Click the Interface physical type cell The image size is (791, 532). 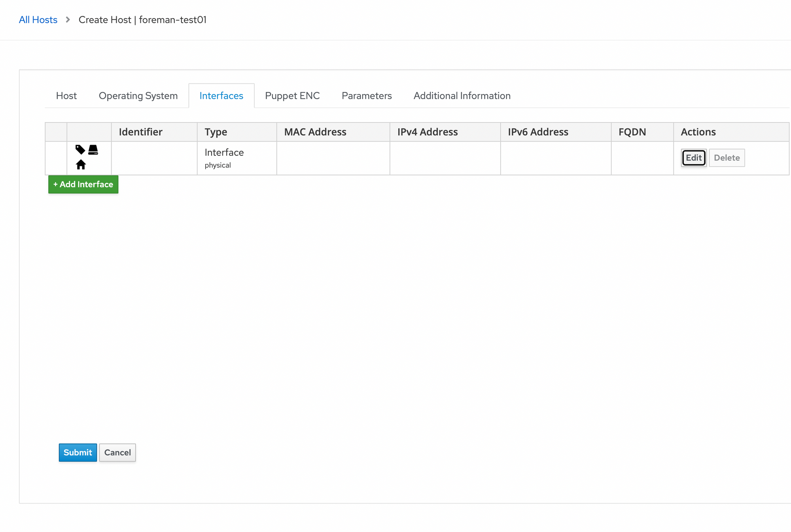224,158
